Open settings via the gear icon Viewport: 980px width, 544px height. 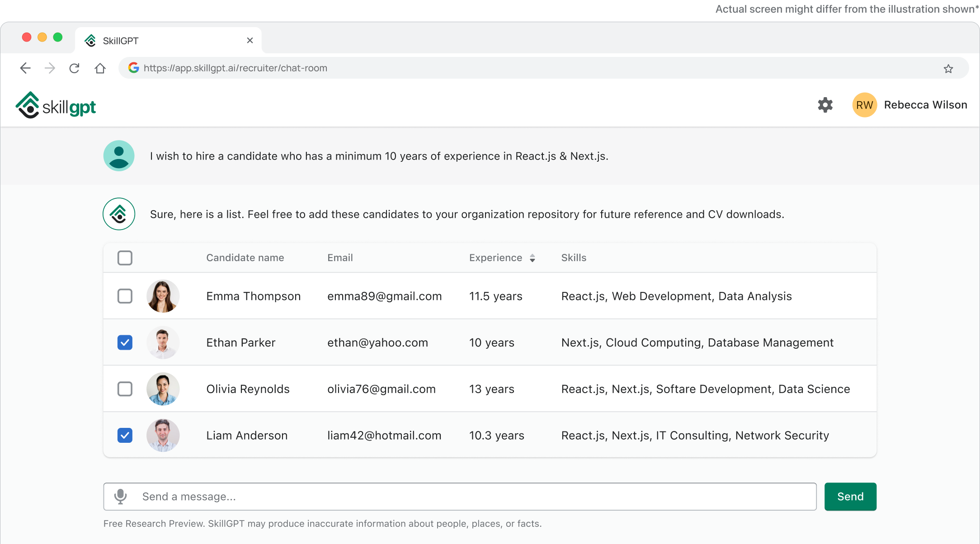pyautogui.click(x=825, y=105)
